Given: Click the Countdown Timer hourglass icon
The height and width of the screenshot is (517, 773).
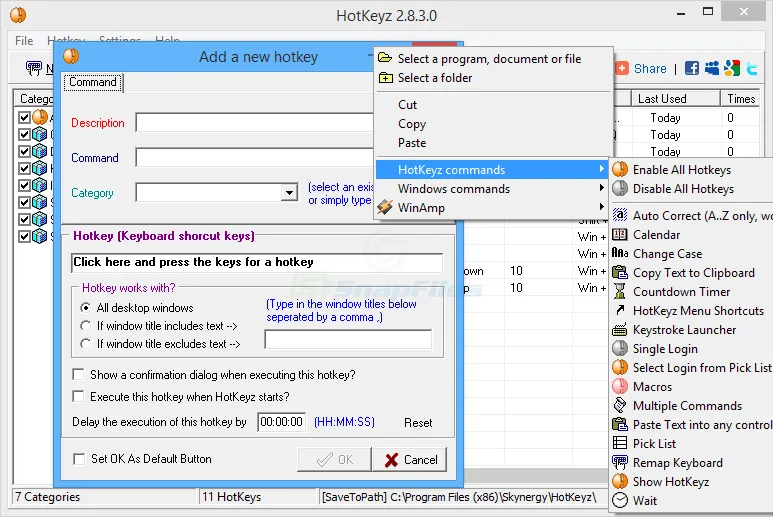Looking at the screenshot, I should (x=620, y=291).
